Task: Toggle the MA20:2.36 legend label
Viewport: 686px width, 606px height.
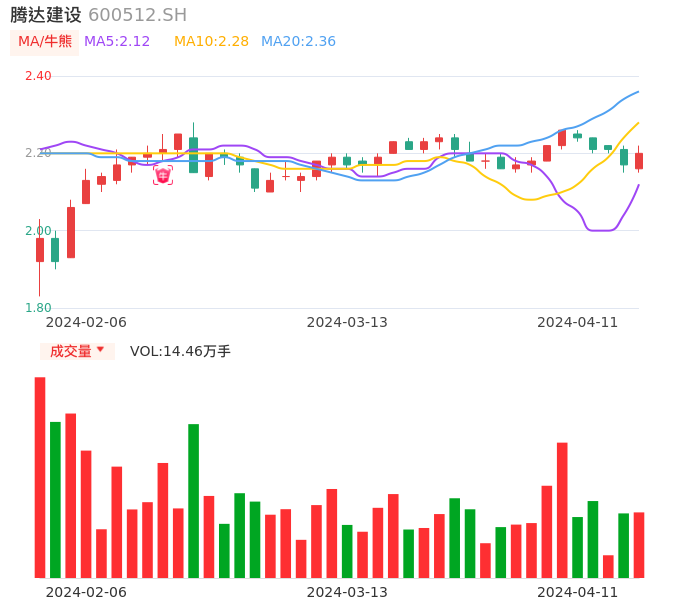Action: [x=298, y=42]
